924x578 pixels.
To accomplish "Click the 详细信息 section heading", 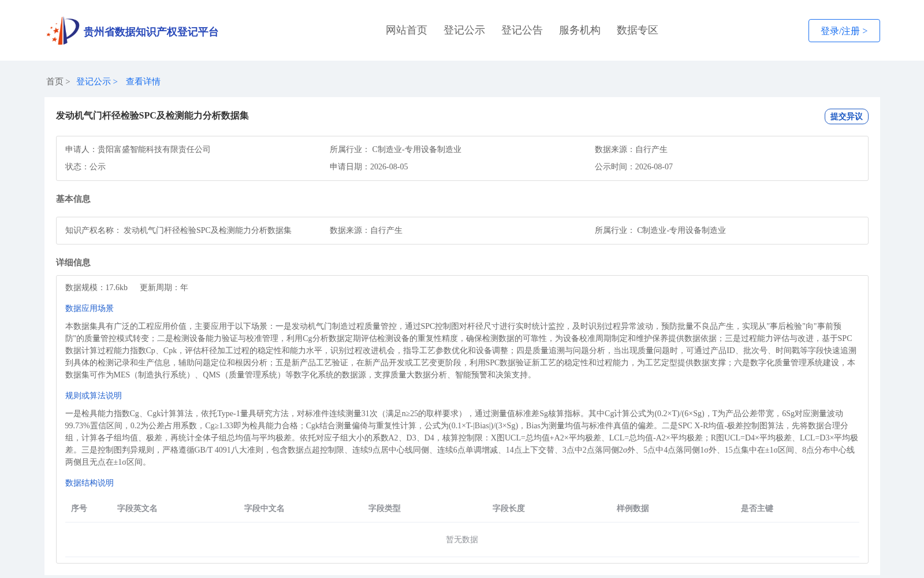I will [73, 262].
